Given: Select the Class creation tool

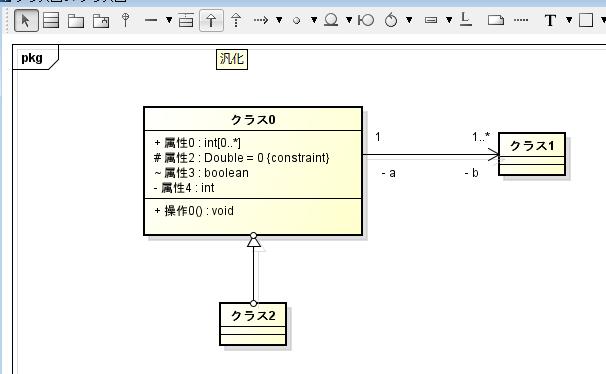Looking at the screenshot, I should click(x=51, y=20).
